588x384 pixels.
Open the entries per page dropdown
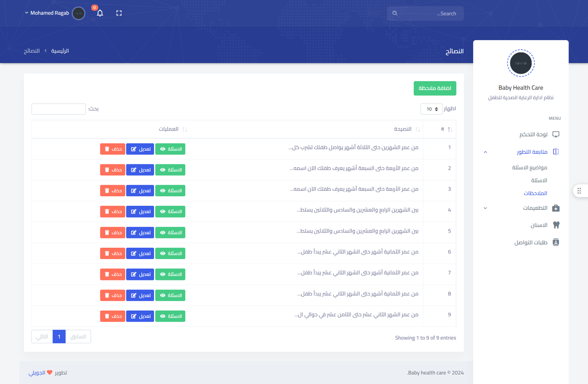click(431, 109)
